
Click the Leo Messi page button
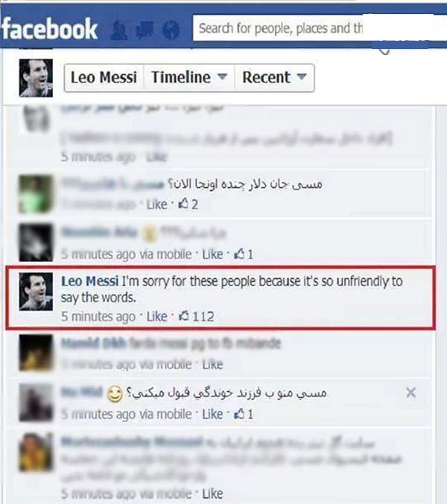[104, 77]
